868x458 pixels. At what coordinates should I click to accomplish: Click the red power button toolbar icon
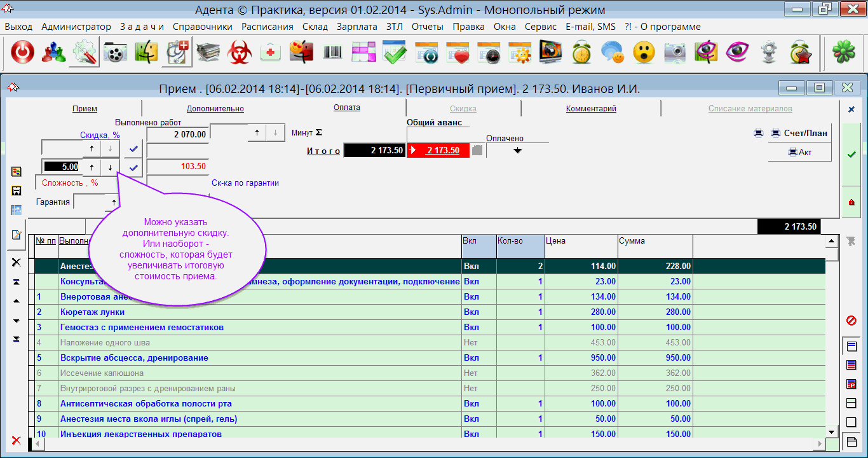pos(22,53)
